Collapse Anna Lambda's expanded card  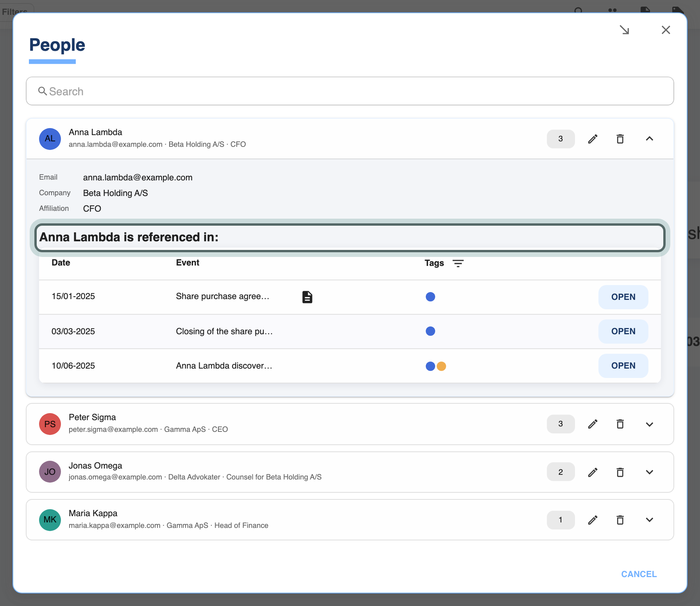click(649, 139)
